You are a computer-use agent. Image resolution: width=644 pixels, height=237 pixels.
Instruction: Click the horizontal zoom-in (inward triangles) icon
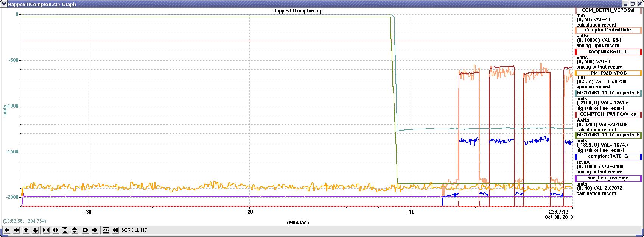click(46, 230)
